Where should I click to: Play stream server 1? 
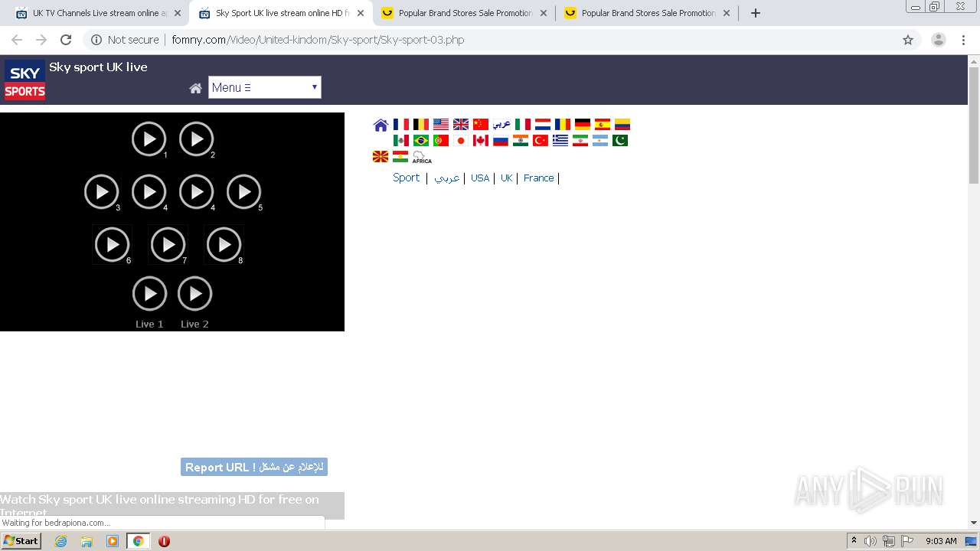(x=149, y=139)
